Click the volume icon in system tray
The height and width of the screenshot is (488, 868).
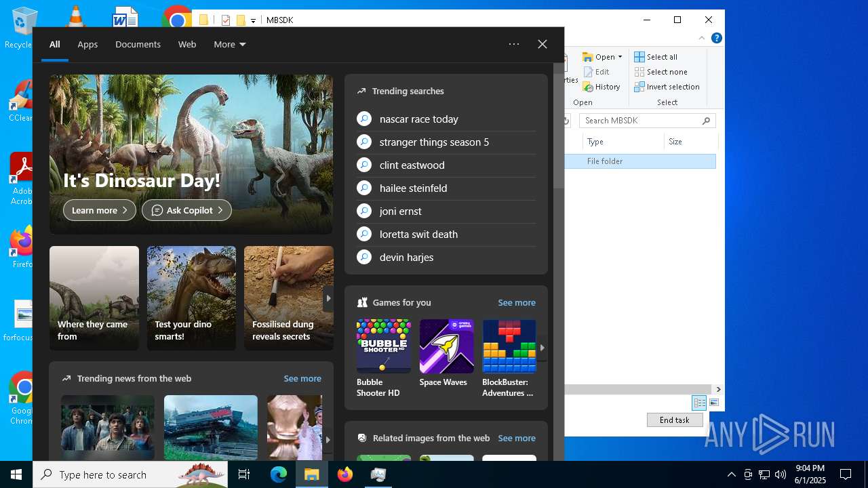coord(781,474)
